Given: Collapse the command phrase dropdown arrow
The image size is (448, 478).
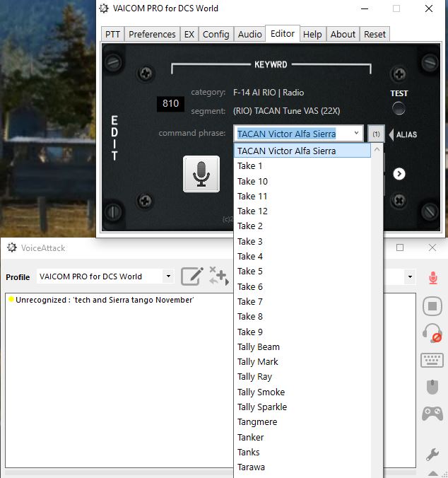Looking at the screenshot, I should [356, 133].
